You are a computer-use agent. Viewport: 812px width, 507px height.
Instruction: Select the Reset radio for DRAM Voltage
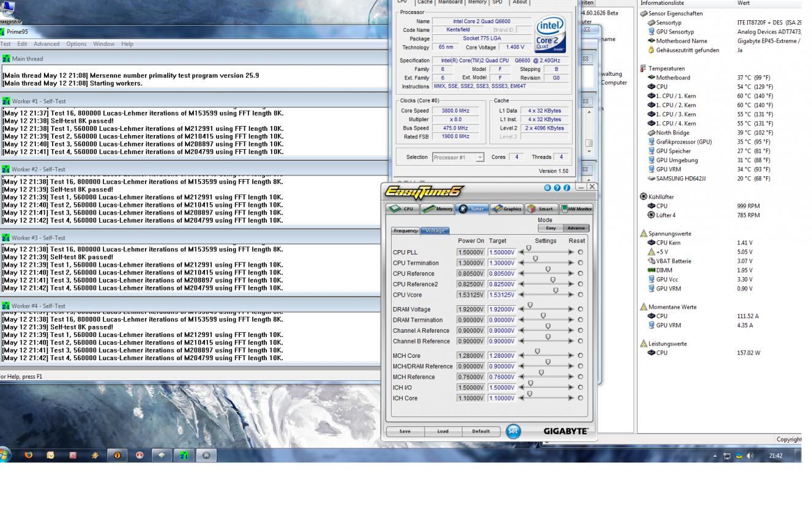[x=580, y=309]
